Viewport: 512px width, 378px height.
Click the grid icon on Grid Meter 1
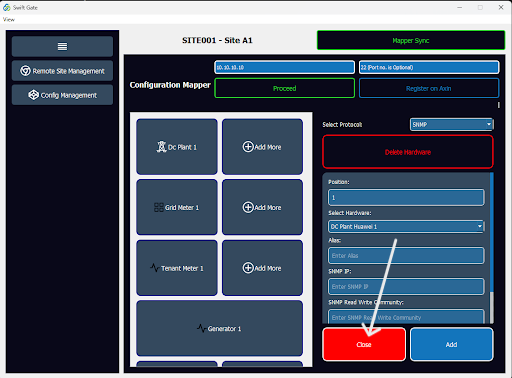(x=159, y=207)
